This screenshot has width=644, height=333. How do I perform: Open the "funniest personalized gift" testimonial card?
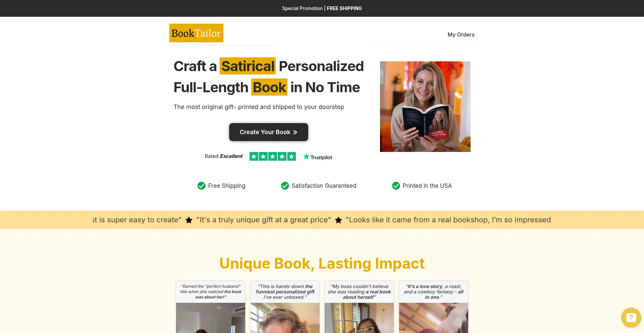coord(285,307)
